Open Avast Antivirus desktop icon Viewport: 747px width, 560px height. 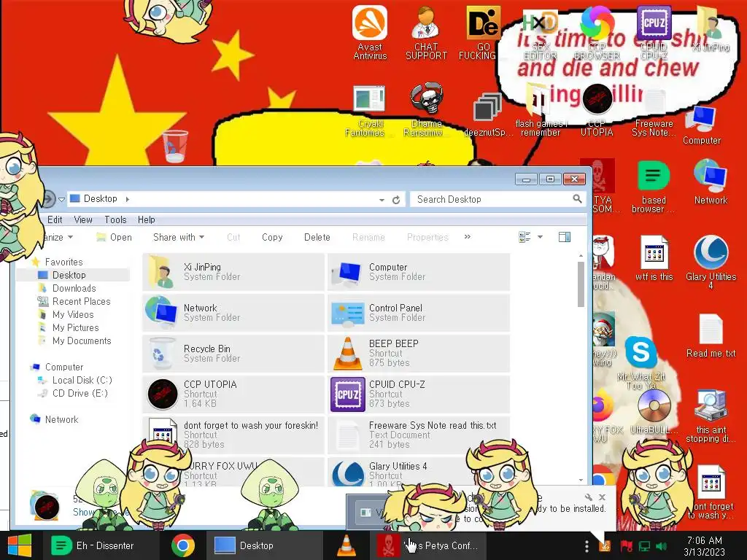click(x=370, y=32)
